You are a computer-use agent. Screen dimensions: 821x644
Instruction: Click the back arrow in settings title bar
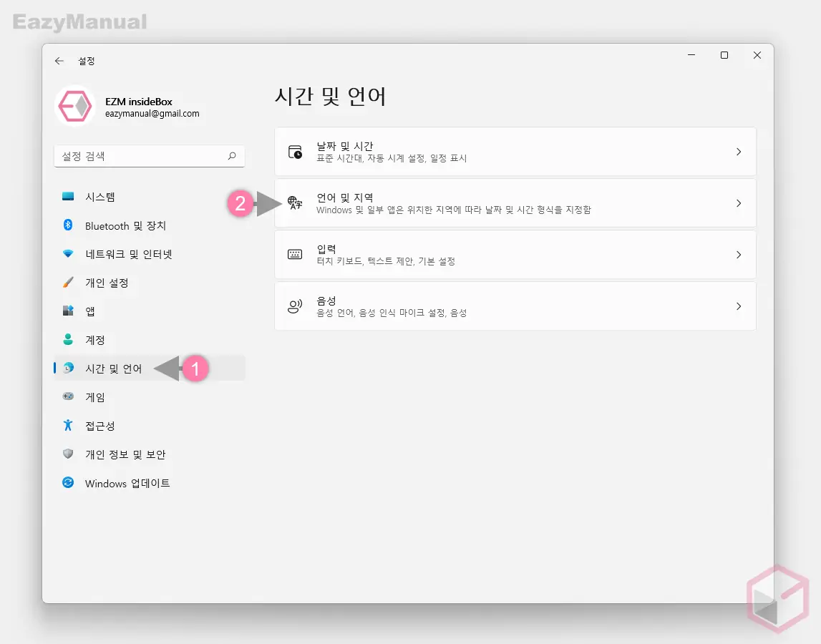(x=59, y=61)
